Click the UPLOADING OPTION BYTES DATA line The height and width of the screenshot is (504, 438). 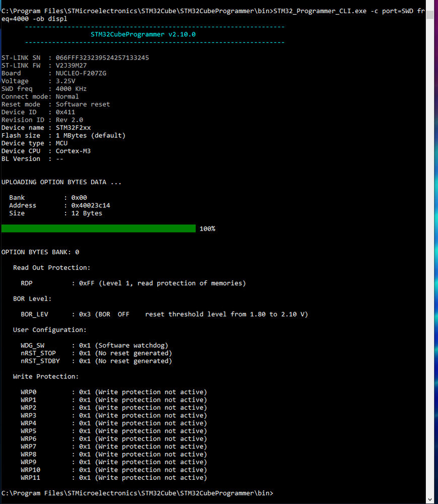pos(61,182)
